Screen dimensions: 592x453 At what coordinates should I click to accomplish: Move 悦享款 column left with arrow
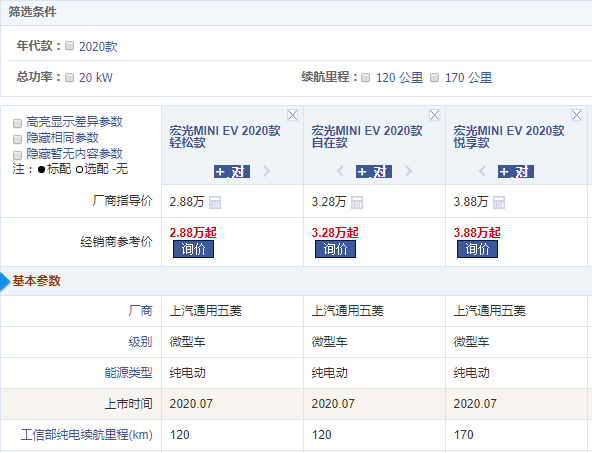pos(482,171)
